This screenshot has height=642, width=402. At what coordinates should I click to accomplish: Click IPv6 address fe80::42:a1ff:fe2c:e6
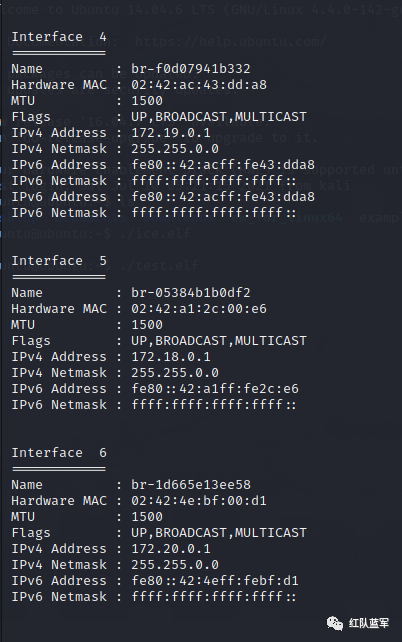click(215, 389)
